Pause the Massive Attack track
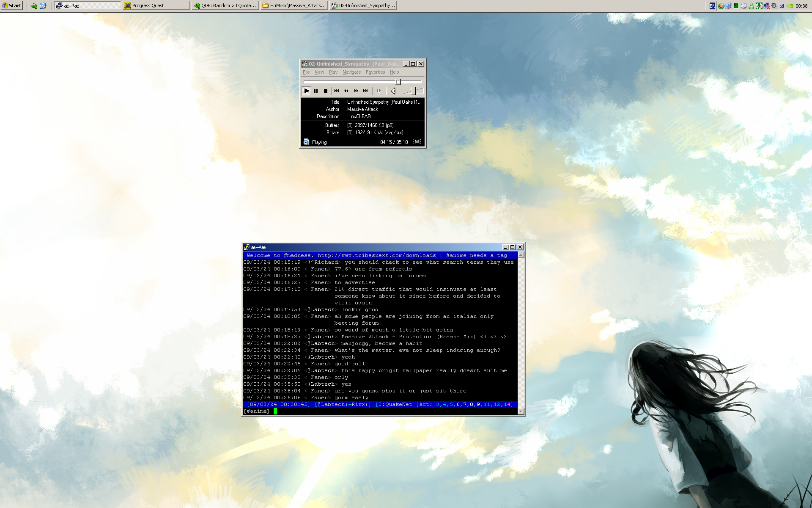 316,91
